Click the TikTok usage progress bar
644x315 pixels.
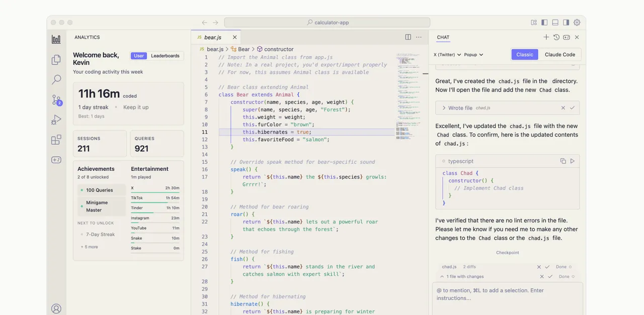pos(155,202)
